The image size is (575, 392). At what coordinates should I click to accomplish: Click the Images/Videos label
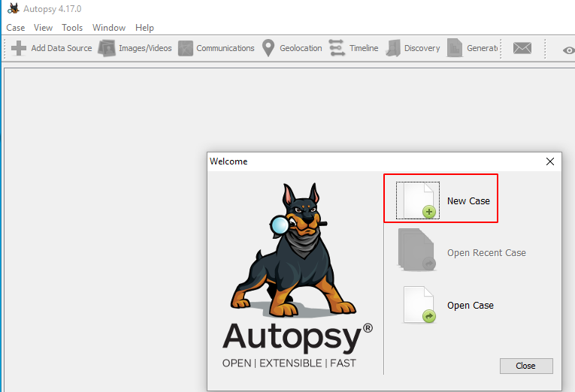(145, 48)
